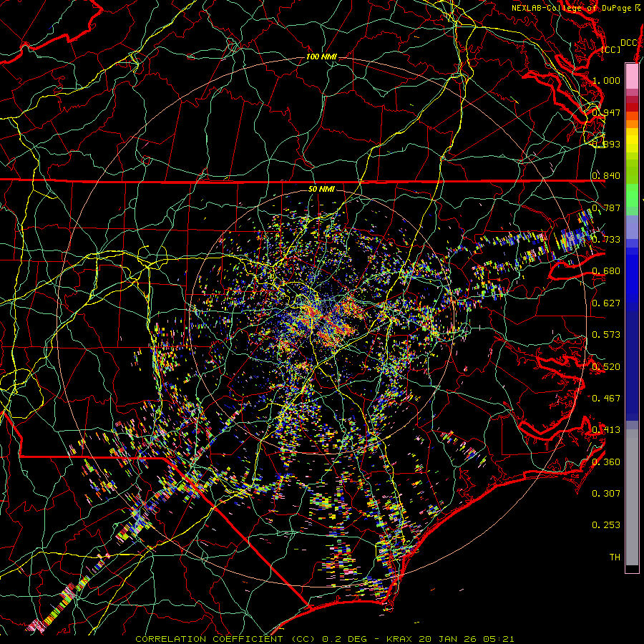The width and height of the screenshot is (644, 644).
Task: Click the 20 JAN 26 date text
Action: (x=449, y=639)
